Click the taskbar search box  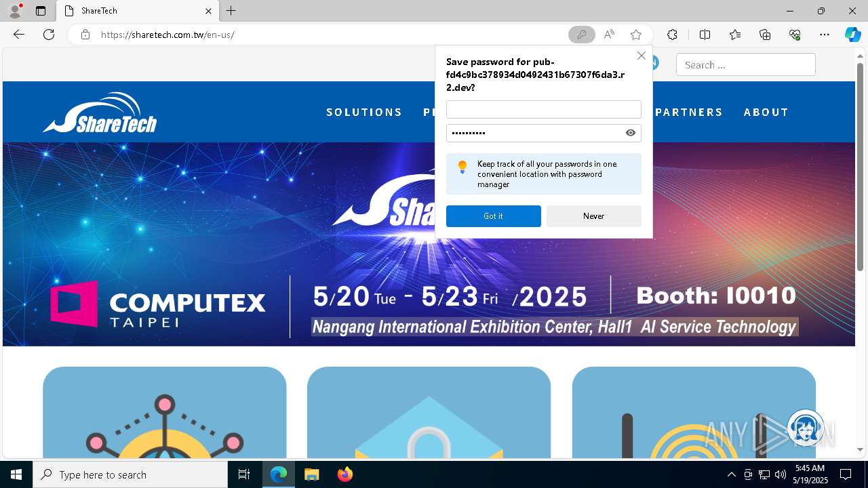tap(130, 474)
